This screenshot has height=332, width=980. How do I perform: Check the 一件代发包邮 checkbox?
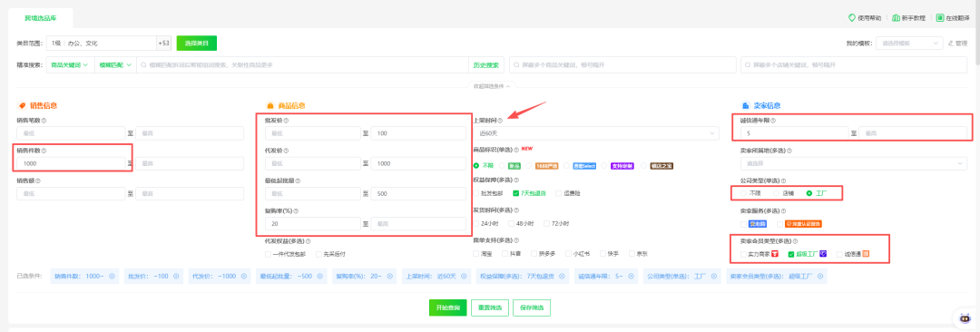tap(268, 254)
